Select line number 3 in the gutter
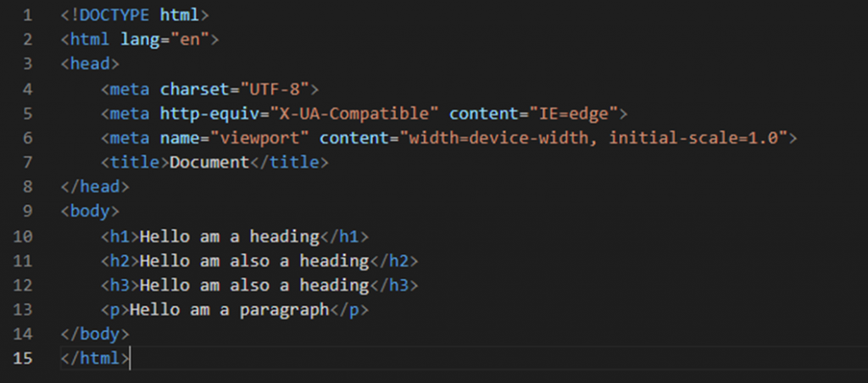This screenshot has height=383, width=868. pos(28,64)
